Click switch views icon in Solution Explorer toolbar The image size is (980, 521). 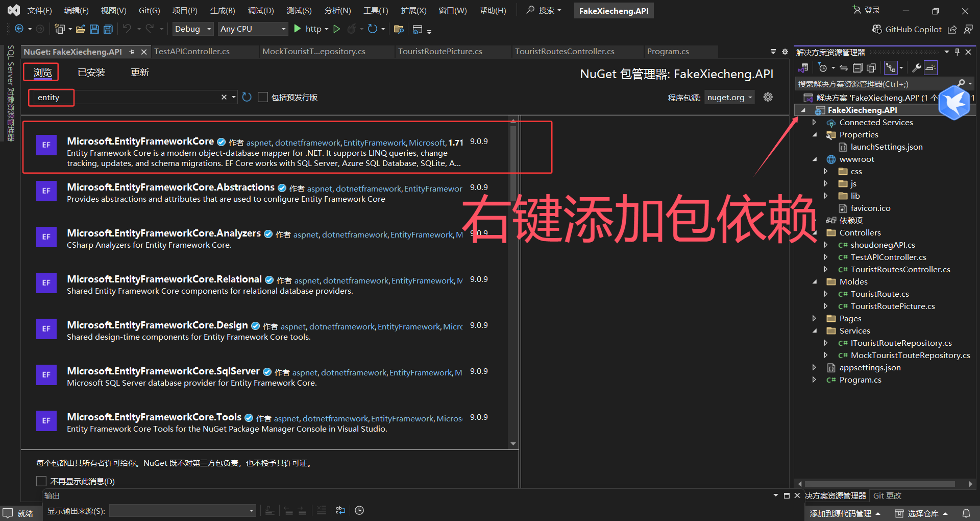pos(803,68)
